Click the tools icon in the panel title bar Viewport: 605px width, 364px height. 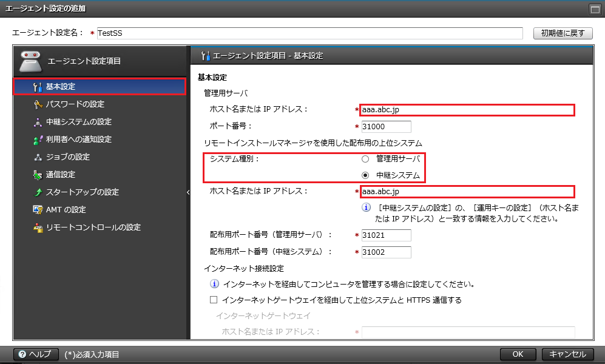205,56
